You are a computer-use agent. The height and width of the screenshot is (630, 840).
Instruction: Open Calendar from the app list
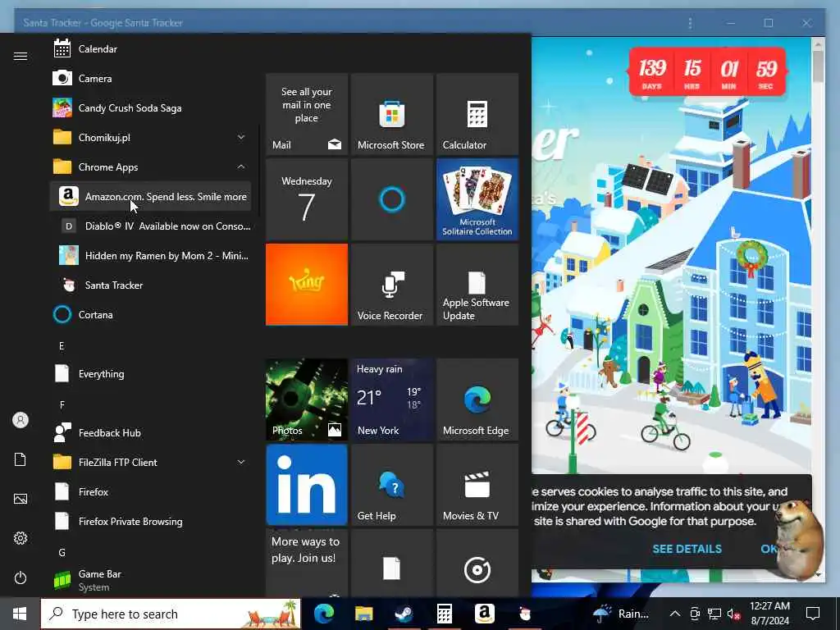(x=150, y=48)
